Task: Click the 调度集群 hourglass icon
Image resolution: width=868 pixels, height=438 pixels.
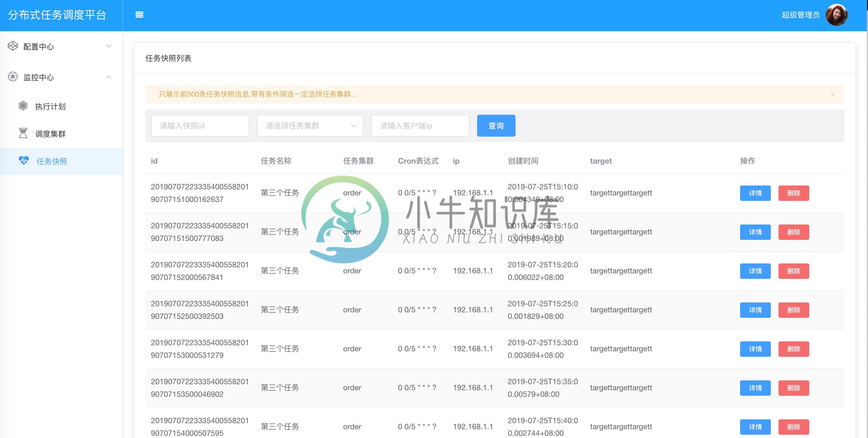Action: pos(23,133)
